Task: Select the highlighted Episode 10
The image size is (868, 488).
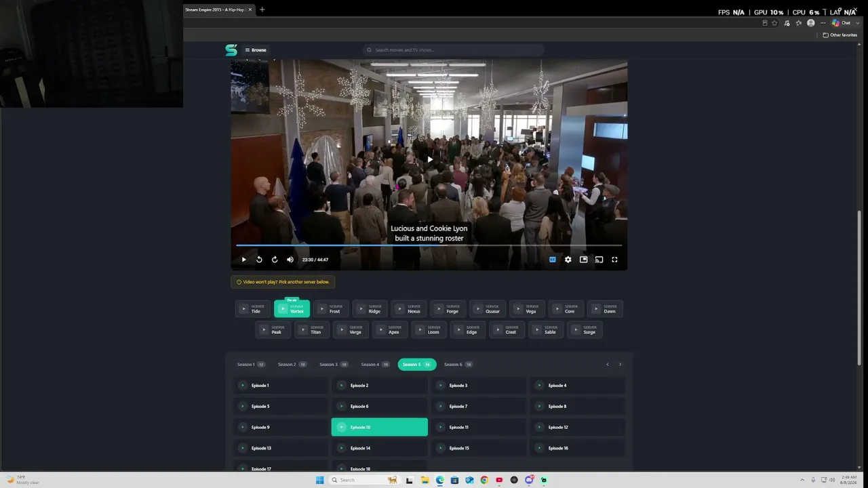Action: tap(380, 427)
